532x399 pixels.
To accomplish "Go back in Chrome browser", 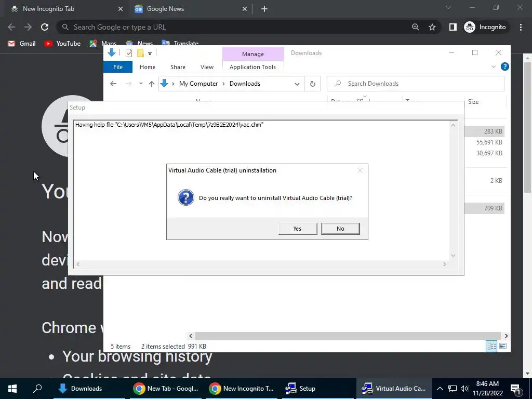I will tap(11, 27).
